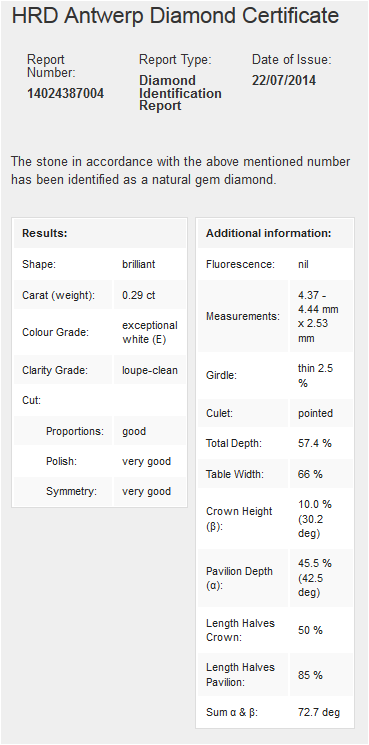Click the Symmetry row value
The image size is (369, 745).
pos(146,491)
